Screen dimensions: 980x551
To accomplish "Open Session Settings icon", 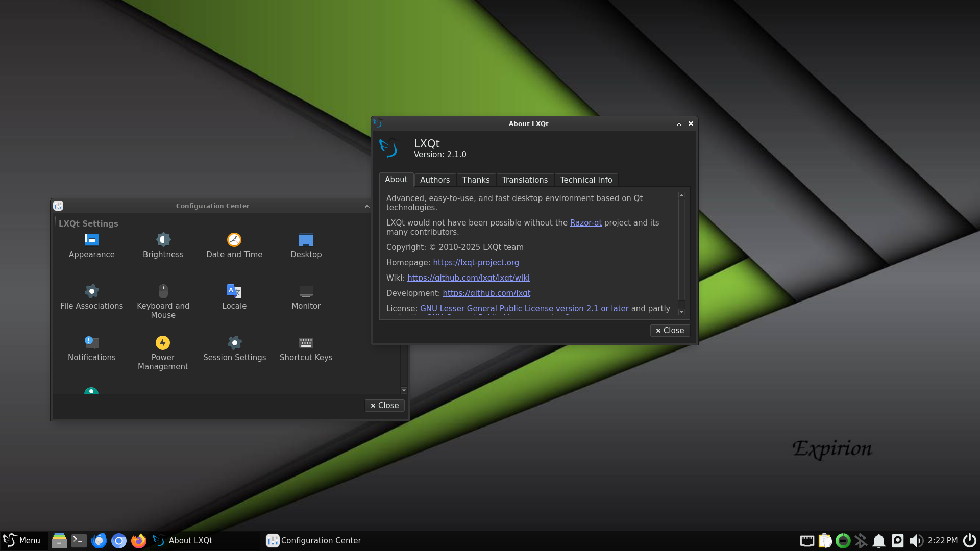I will 234,349.
